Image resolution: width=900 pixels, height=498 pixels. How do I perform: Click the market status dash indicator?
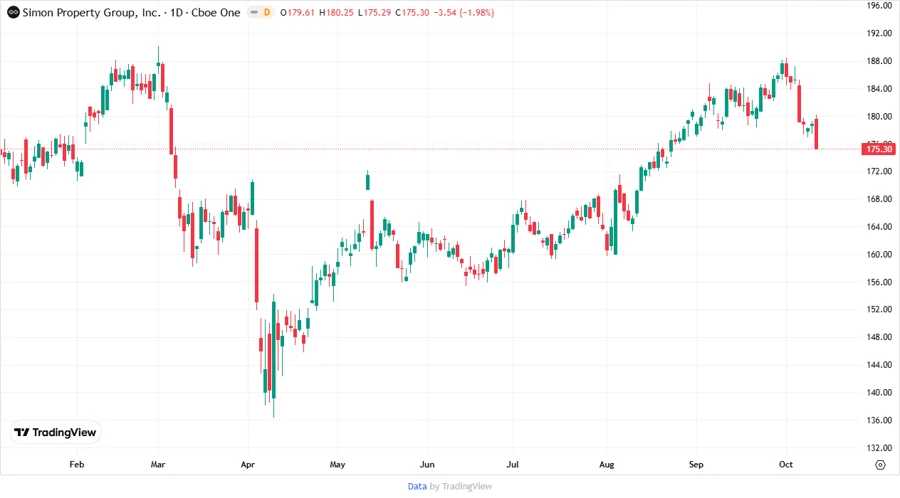tap(255, 12)
